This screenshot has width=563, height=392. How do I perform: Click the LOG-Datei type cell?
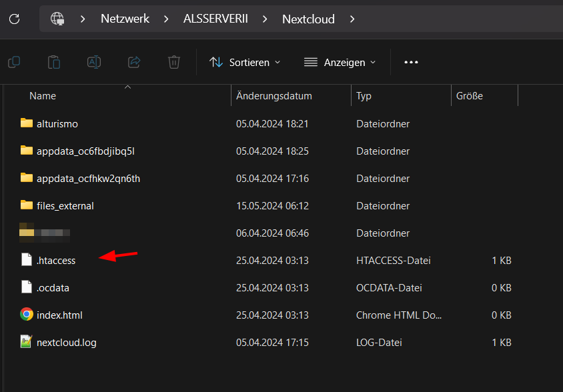(x=379, y=342)
